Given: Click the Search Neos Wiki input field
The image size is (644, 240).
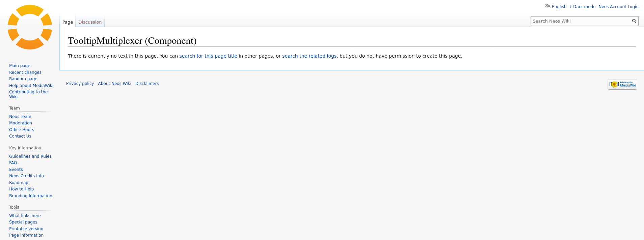Looking at the screenshot, I should coord(581,21).
